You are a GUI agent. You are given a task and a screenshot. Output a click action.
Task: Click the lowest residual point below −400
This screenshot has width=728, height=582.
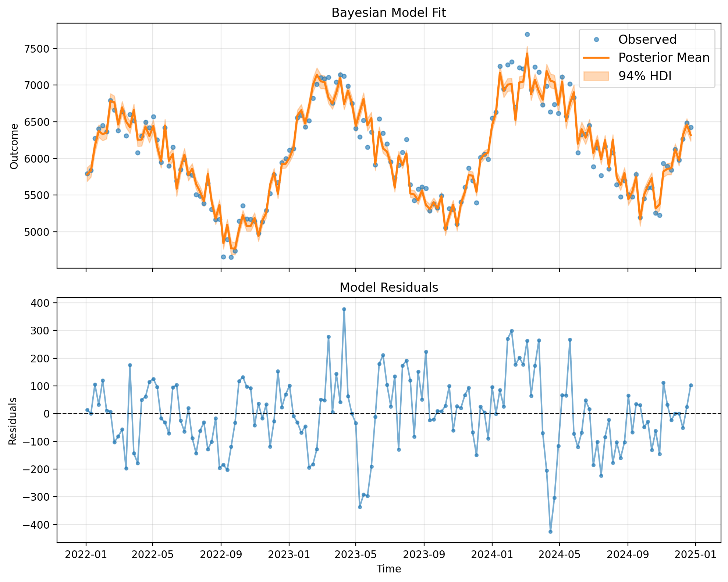pyautogui.click(x=550, y=532)
